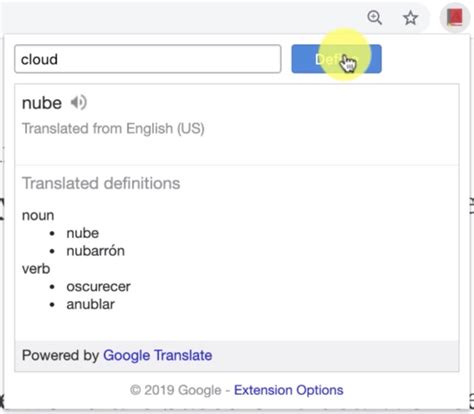Open the red Google Dictionary extension icon
The image size is (474, 414).
pos(455,17)
